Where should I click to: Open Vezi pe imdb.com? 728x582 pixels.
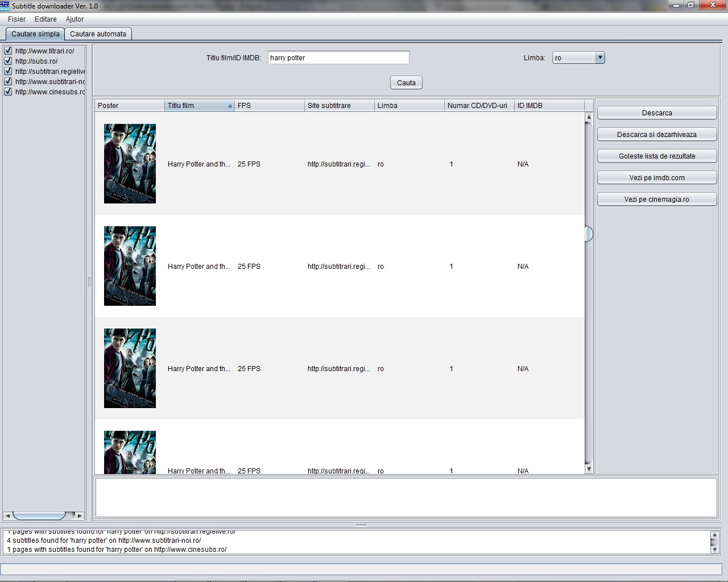[x=657, y=178]
